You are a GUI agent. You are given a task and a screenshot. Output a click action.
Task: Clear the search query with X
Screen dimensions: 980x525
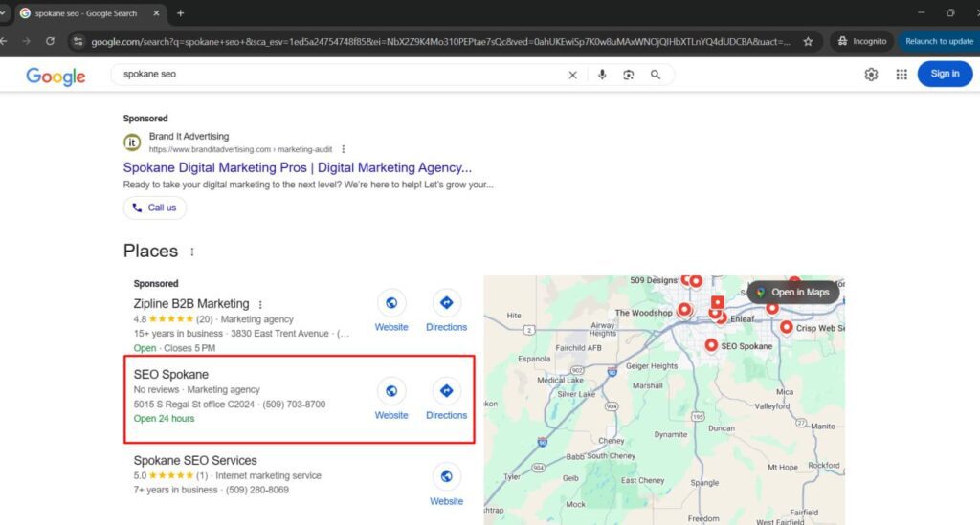click(x=572, y=75)
